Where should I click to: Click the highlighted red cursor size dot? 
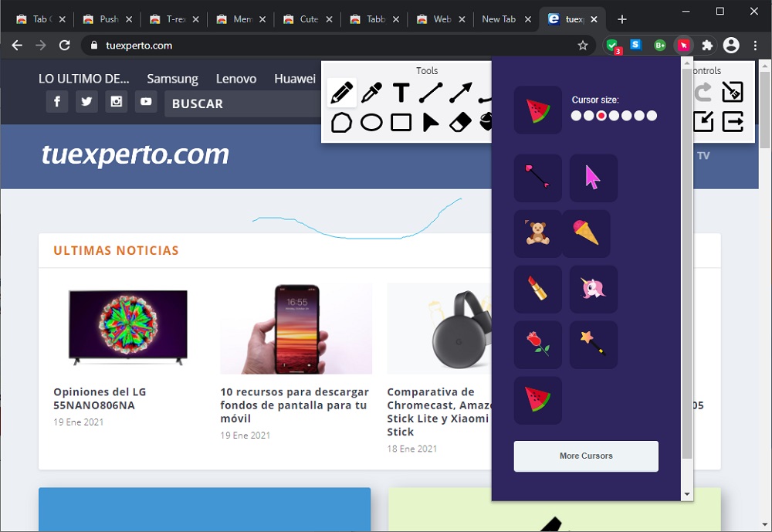point(601,116)
